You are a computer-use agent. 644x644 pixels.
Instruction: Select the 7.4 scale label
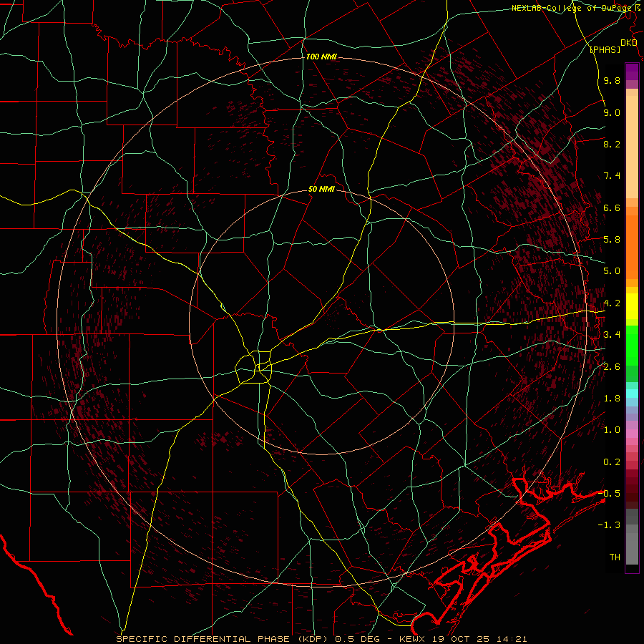pyautogui.click(x=612, y=176)
